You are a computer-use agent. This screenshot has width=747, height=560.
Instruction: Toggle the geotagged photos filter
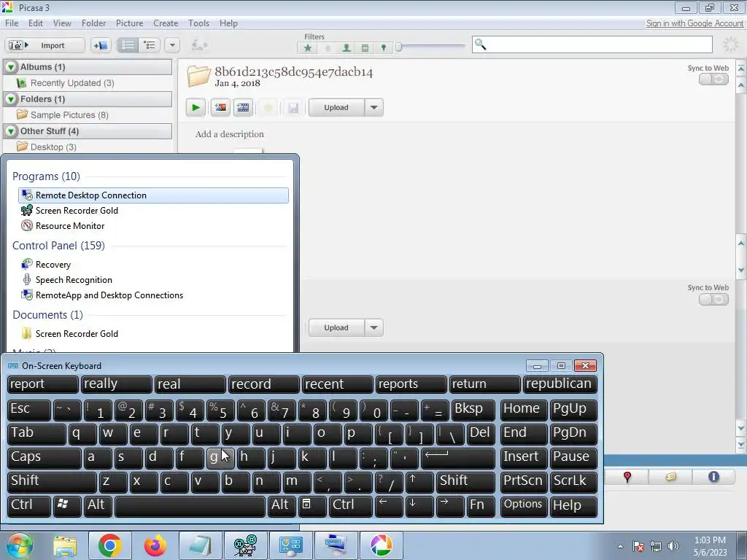click(x=383, y=47)
